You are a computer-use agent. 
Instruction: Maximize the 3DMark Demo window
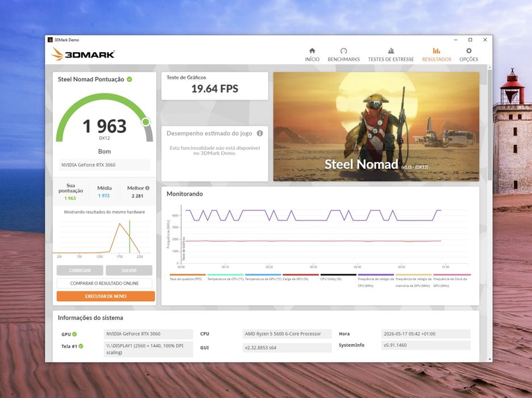[x=470, y=40]
